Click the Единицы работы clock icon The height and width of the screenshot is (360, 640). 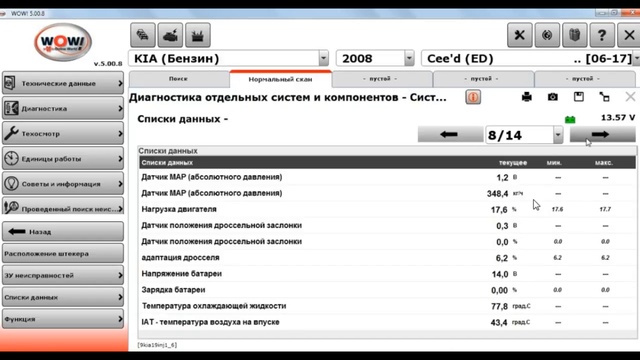click(x=11, y=158)
